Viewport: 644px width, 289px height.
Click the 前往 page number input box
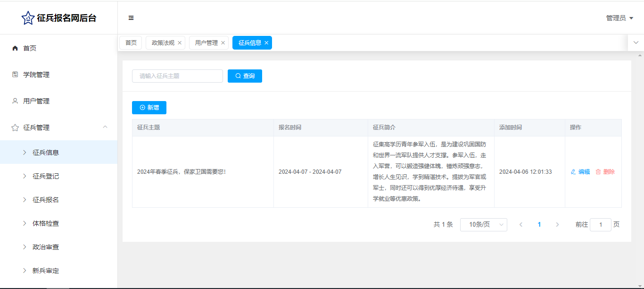coord(600,225)
